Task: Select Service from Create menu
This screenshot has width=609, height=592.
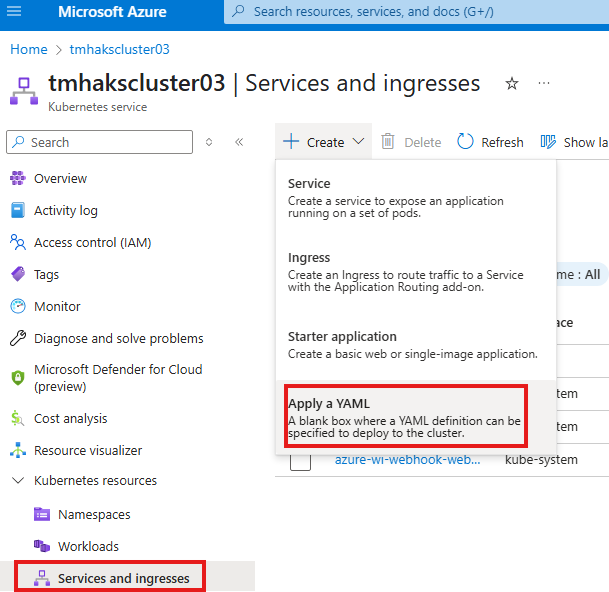Action: [416, 198]
